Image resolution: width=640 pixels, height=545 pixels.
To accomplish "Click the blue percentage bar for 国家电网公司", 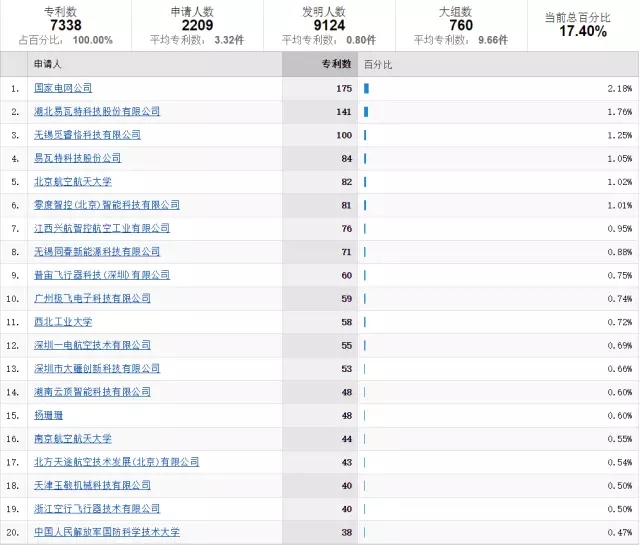I will coord(367,88).
